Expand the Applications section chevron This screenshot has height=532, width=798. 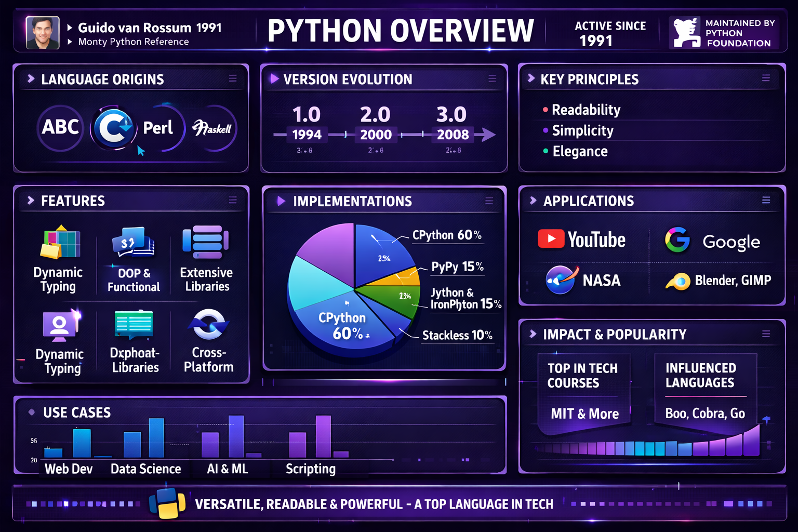click(x=533, y=200)
